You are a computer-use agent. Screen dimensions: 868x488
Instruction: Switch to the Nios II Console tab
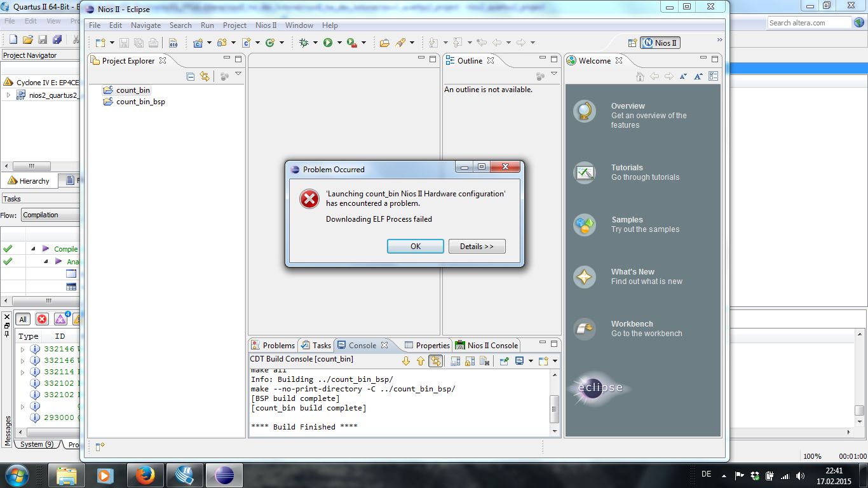click(x=487, y=346)
